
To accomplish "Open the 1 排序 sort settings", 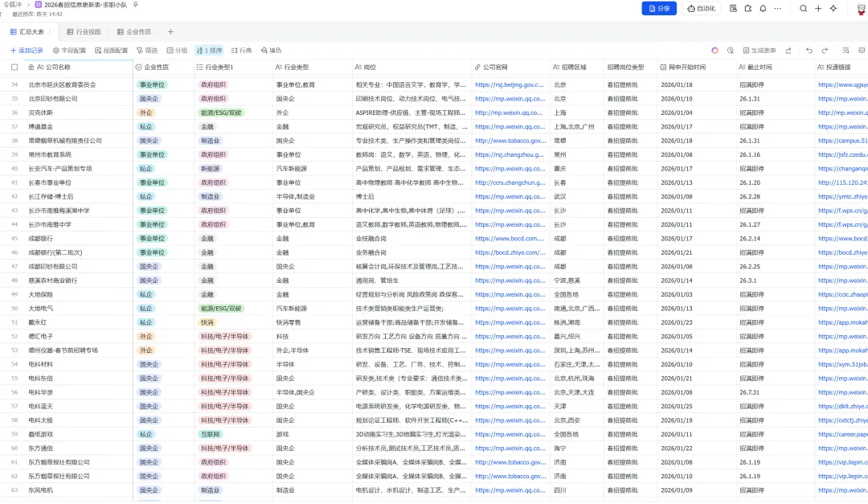I will (209, 51).
